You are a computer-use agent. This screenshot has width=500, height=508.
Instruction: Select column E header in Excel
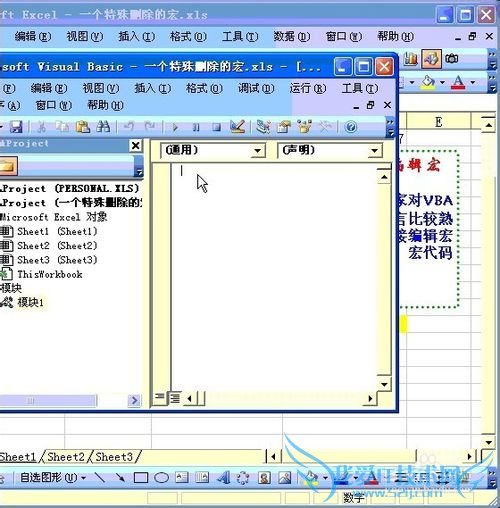(x=439, y=122)
